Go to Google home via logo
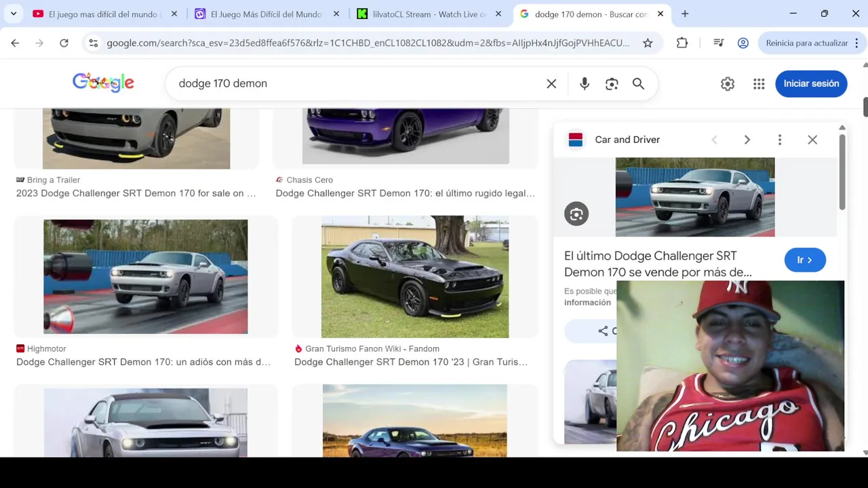Image resolution: width=868 pixels, height=488 pixels. pos(103,83)
